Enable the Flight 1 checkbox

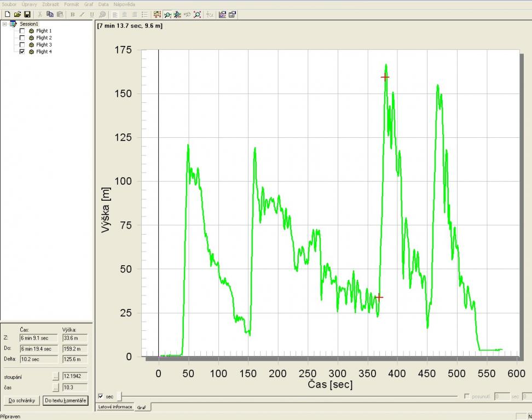tap(22, 31)
